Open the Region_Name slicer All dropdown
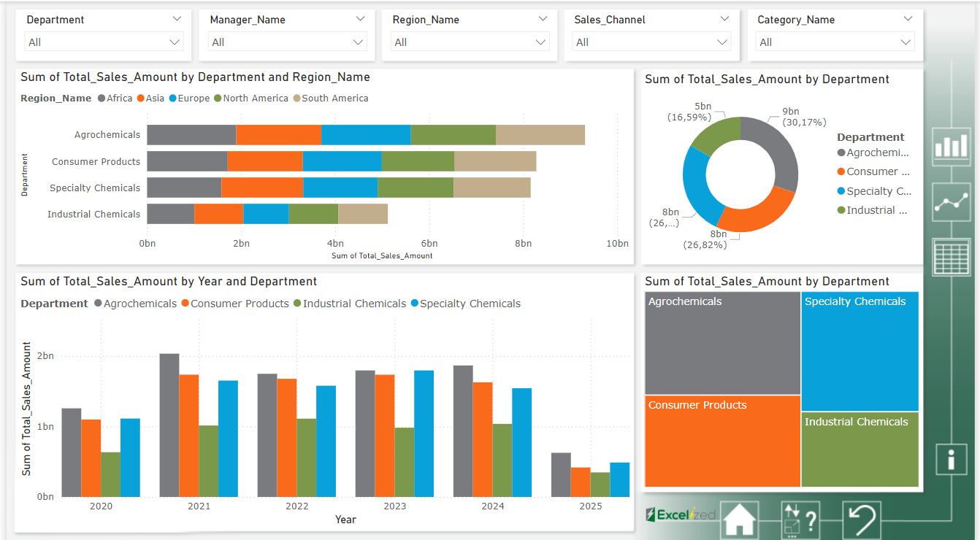 [470, 42]
